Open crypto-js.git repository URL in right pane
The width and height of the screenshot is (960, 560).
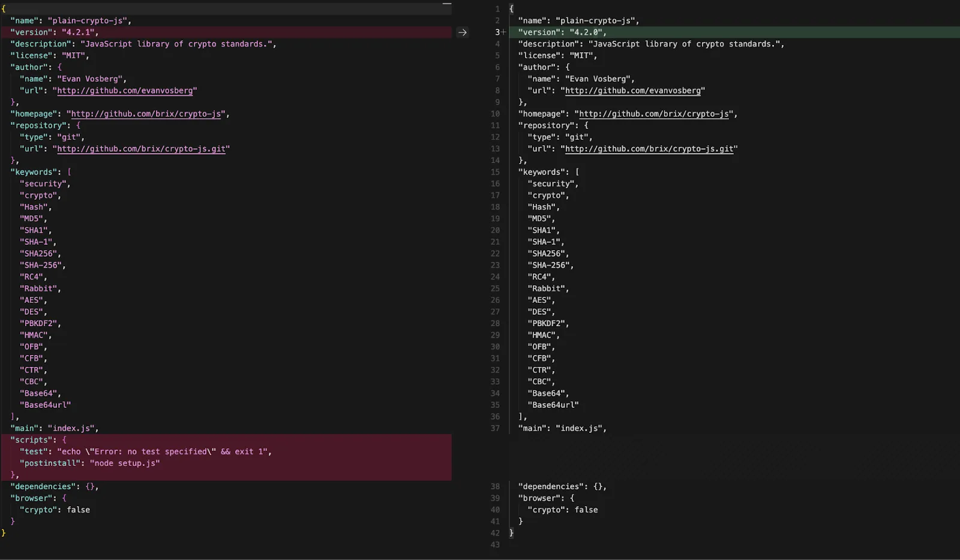(649, 149)
